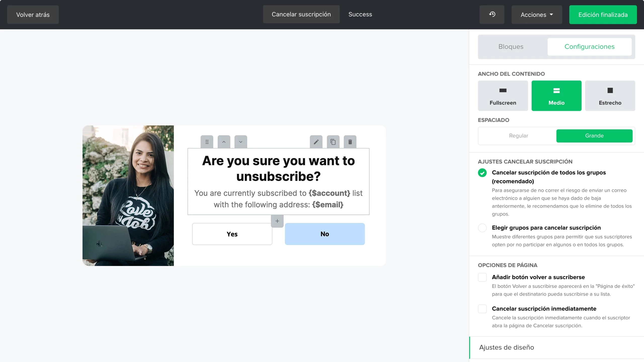Delete the block with trash icon

click(350, 142)
